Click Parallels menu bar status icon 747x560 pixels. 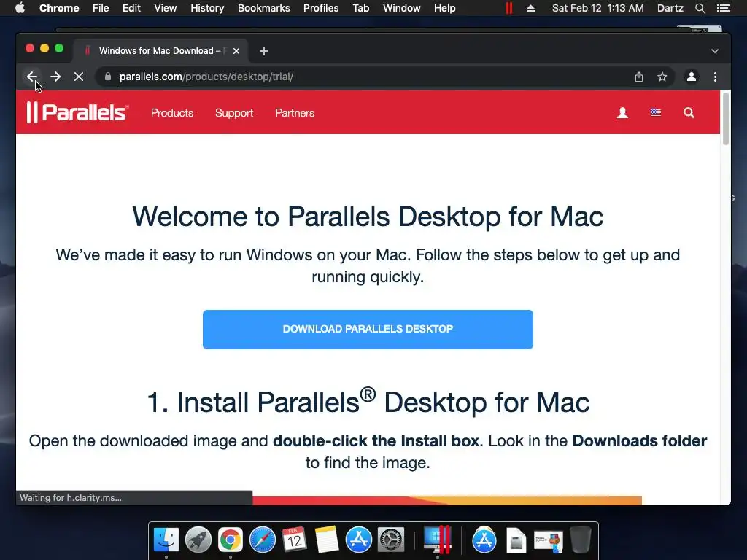tap(508, 8)
